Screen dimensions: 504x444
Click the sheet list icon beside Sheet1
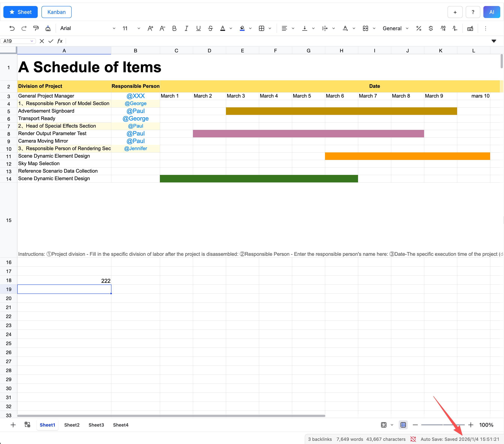27,424
